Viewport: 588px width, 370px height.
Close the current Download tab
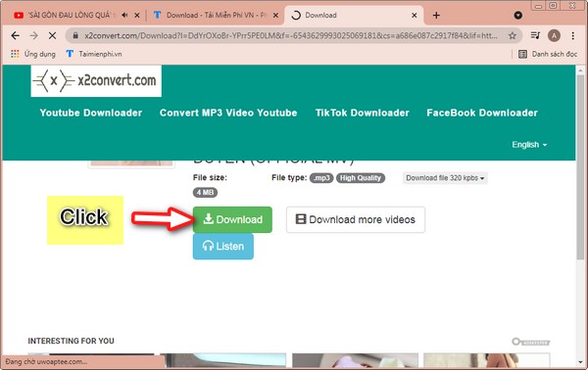pyautogui.click(x=414, y=16)
